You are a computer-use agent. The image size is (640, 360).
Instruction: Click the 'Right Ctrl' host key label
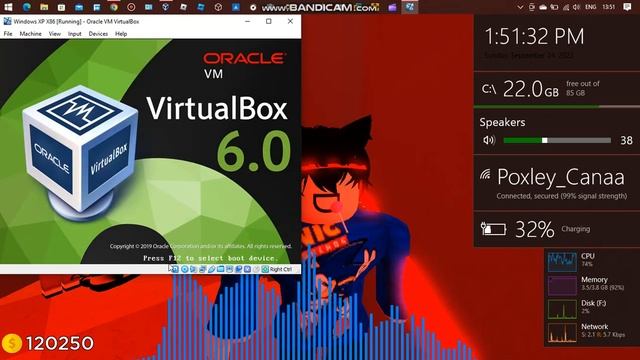coord(281,269)
